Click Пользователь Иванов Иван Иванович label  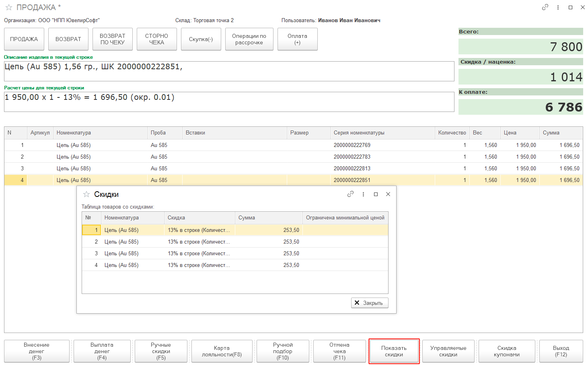(x=331, y=20)
